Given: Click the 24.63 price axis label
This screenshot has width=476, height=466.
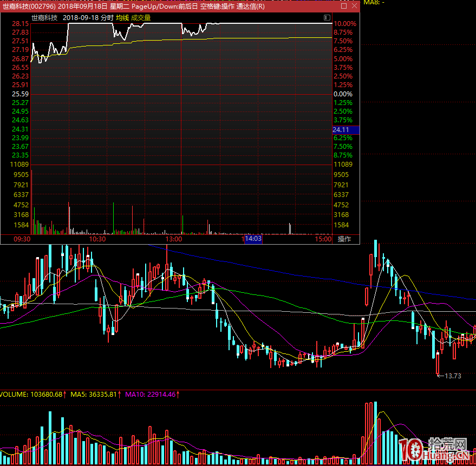Looking at the screenshot, I should [x=21, y=120].
